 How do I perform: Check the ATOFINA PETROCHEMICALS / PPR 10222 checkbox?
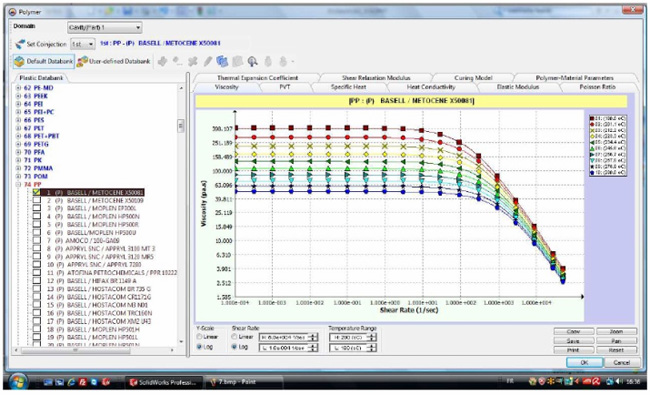[37, 273]
